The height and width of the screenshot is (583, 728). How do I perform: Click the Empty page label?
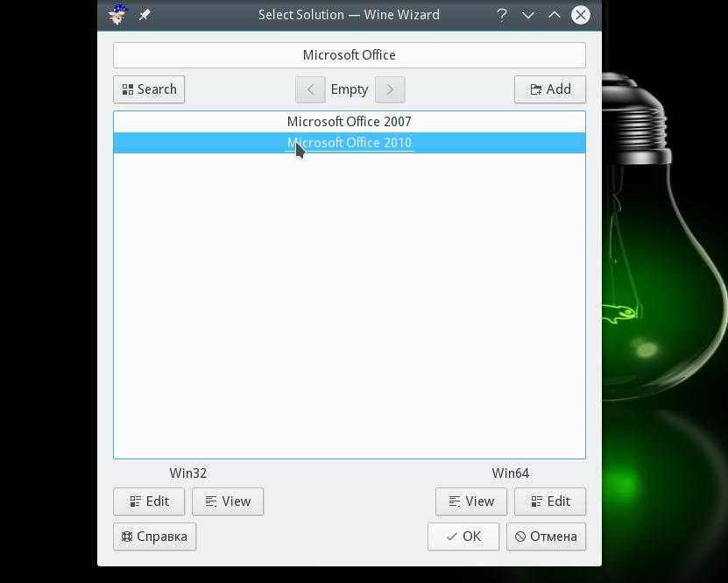click(350, 89)
